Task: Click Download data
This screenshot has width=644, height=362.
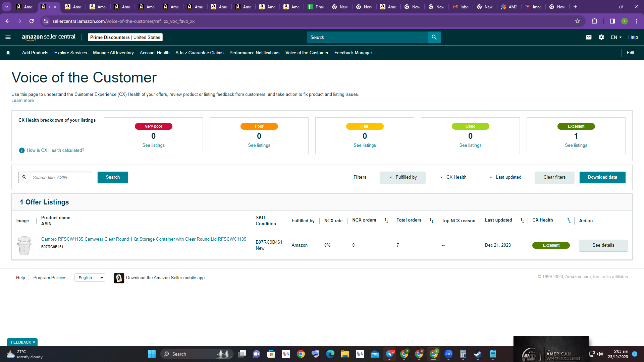Action: point(602,177)
